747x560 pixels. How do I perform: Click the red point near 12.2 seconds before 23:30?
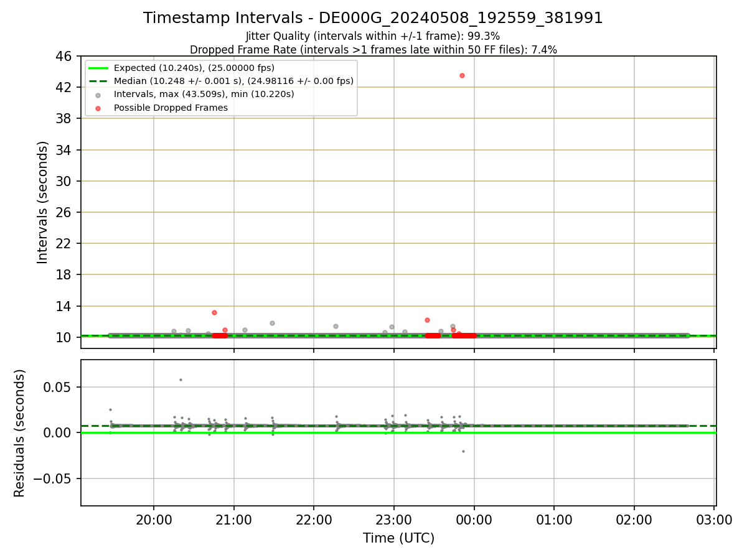[427, 320]
